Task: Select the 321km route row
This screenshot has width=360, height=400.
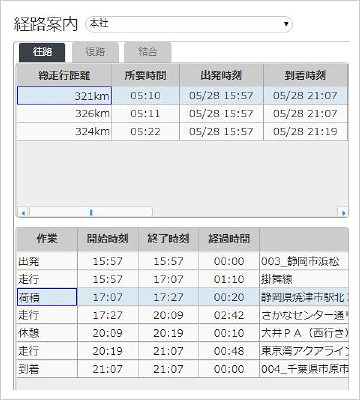Action: click(x=182, y=96)
